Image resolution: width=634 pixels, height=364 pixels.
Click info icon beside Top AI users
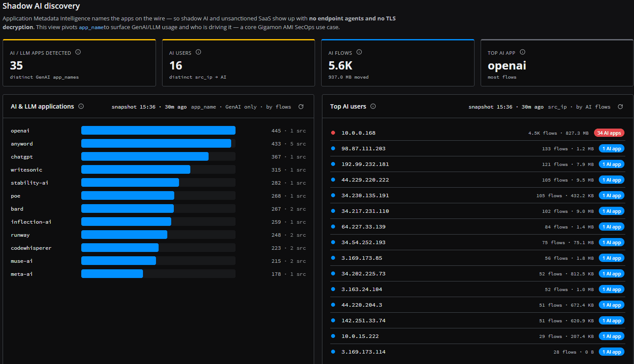pos(373,106)
